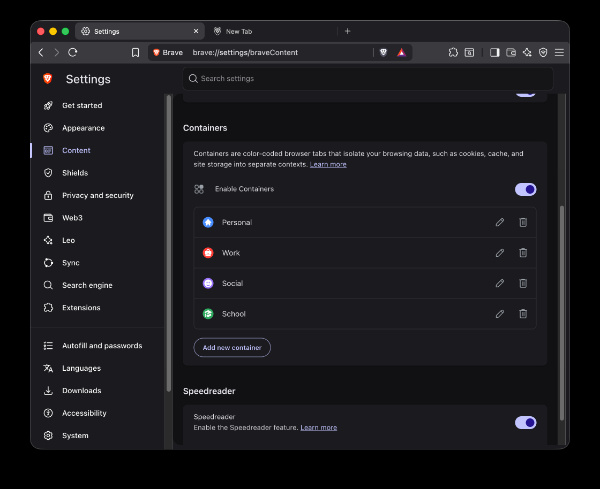The image size is (600, 489).
Task: Click the Enable Containers grid icon
Action: [x=199, y=189]
